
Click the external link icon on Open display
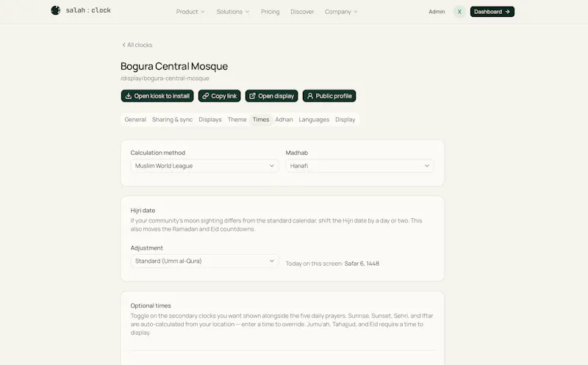pyautogui.click(x=252, y=96)
